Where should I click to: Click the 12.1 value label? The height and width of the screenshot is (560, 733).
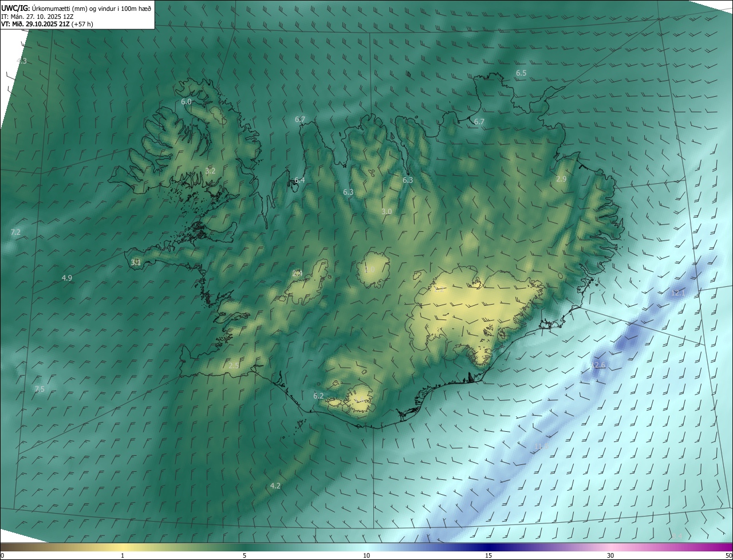tap(678, 293)
